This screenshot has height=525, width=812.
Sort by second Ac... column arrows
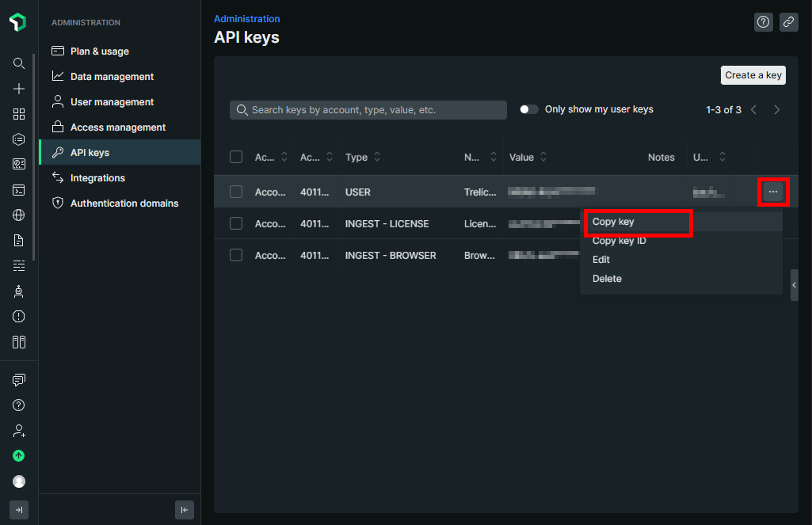tap(330, 157)
